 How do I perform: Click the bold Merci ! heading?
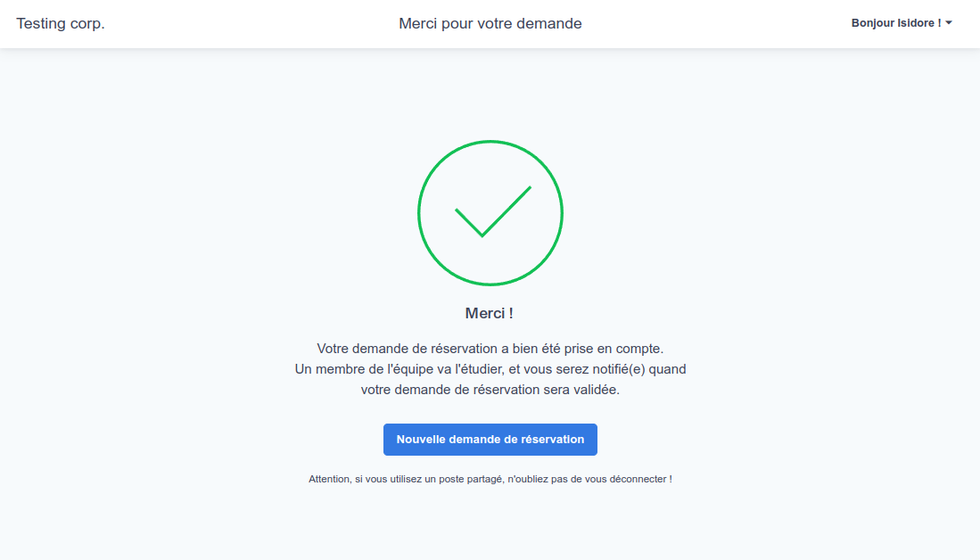[x=490, y=313]
